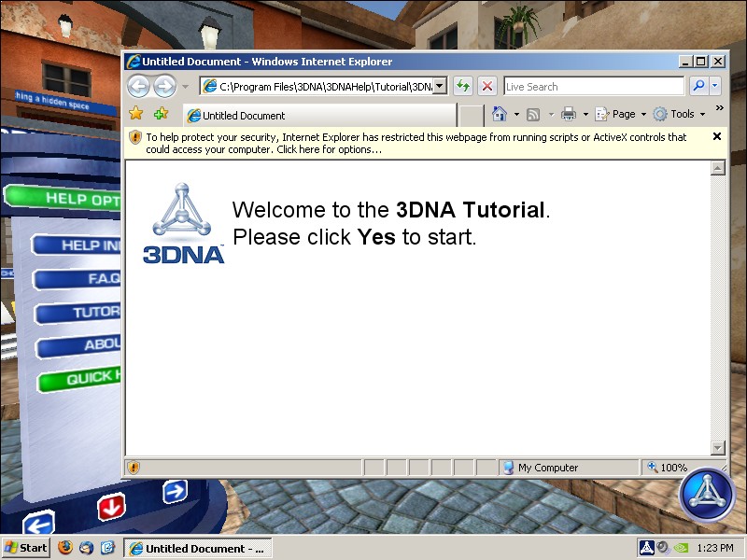
Task: Click the round 3DNA orb button
Action: pyautogui.click(x=707, y=495)
